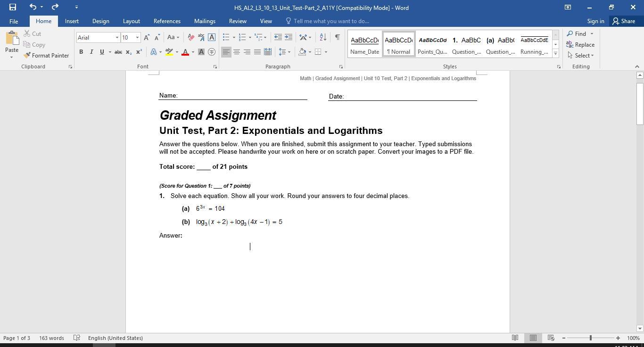Click the Undo arrow icon
This screenshot has height=347, width=644.
coord(33,7)
